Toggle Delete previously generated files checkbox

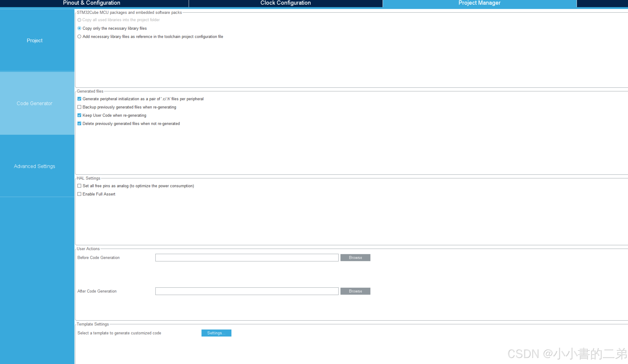click(x=79, y=124)
